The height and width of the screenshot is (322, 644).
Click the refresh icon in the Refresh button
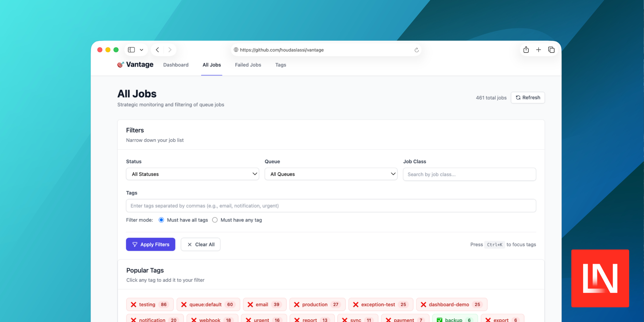coord(518,97)
